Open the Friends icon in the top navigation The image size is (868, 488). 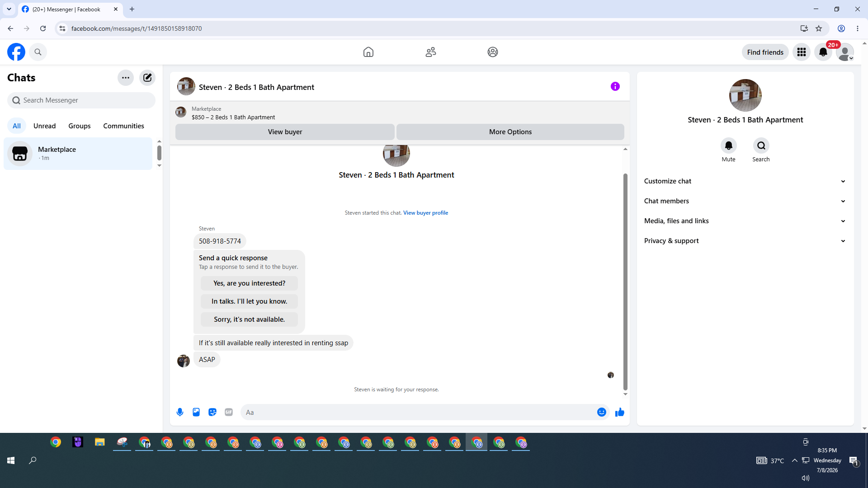tap(431, 52)
